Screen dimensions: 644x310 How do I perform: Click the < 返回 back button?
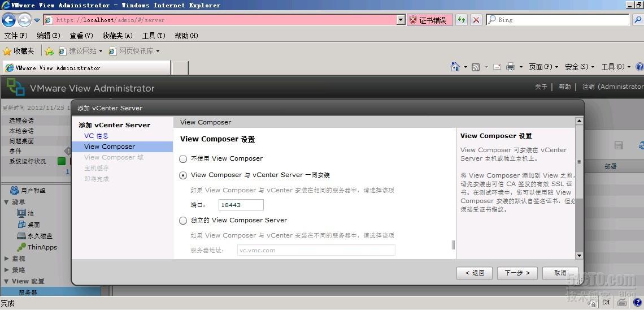475,273
